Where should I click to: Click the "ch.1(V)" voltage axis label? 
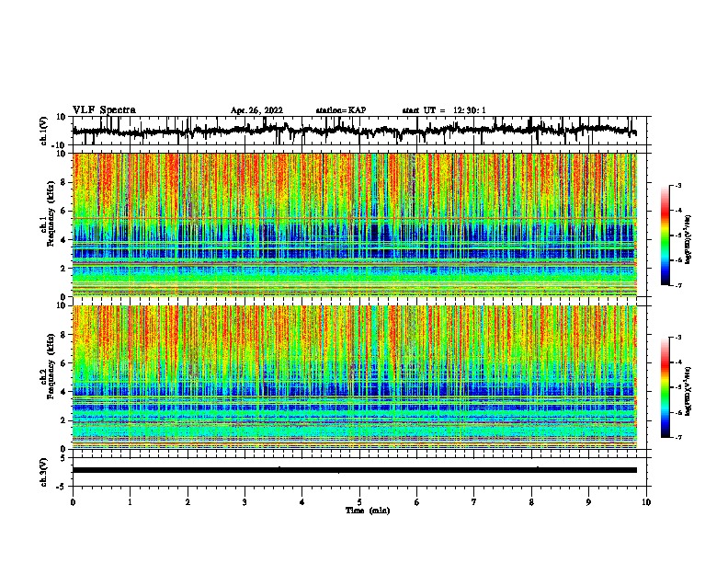(x=44, y=131)
